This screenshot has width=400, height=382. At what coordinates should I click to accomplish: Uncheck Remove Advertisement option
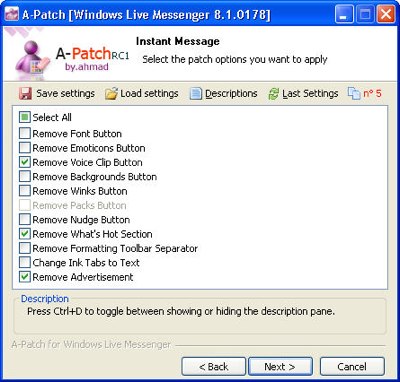[x=25, y=277]
